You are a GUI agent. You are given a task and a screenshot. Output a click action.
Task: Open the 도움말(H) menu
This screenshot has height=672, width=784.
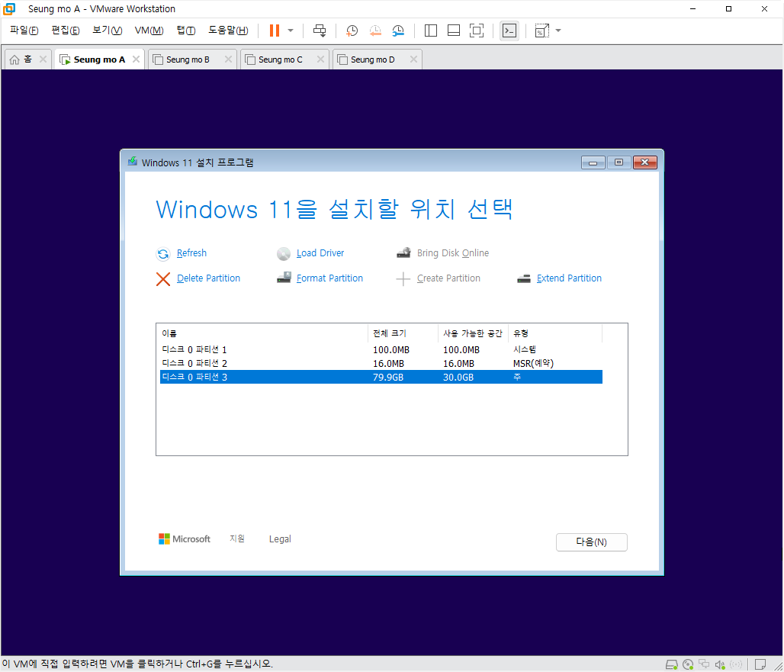click(x=228, y=31)
